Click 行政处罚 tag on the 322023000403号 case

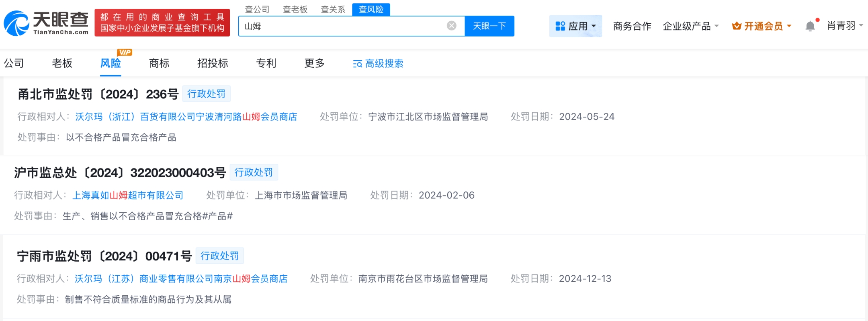coord(254,172)
